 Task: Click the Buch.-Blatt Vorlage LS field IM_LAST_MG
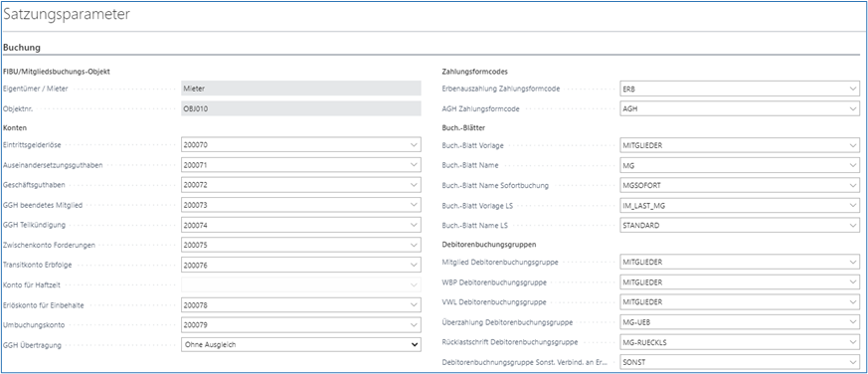click(x=740, y=205)
